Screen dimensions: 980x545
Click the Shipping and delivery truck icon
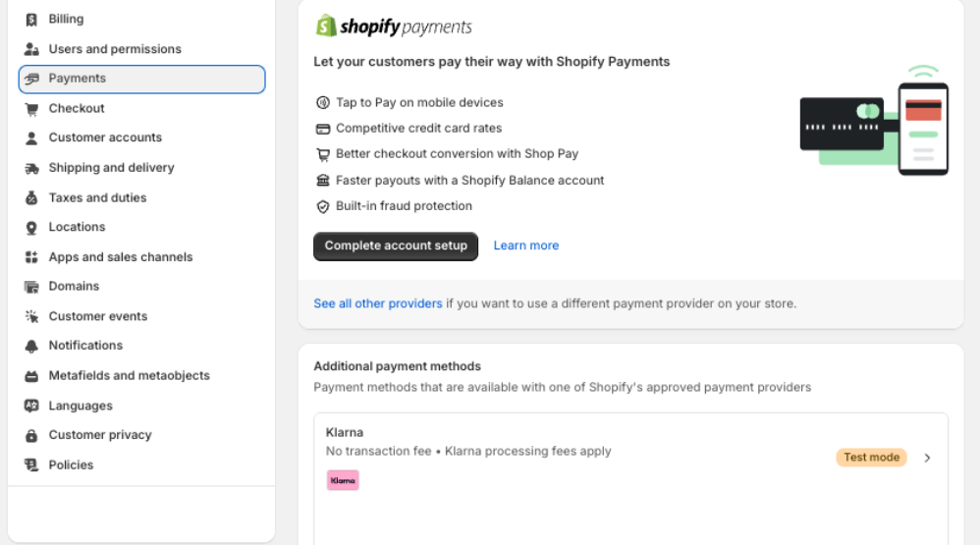point(30,168)
